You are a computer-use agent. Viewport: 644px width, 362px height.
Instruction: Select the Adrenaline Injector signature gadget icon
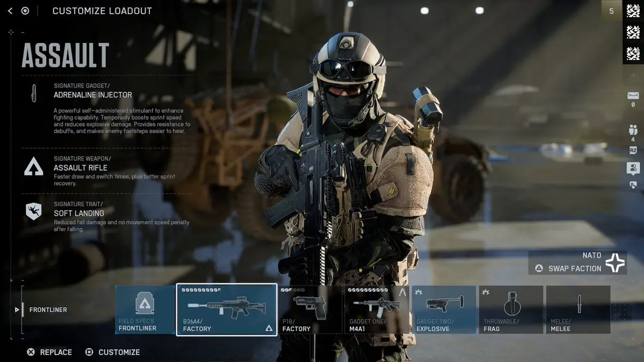[x=33, y=92]
